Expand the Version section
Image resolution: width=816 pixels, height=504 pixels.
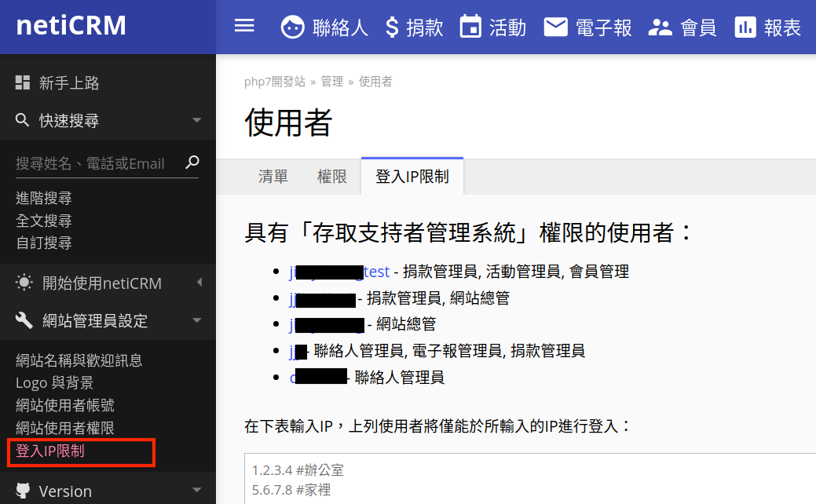[x=198, y=491]
